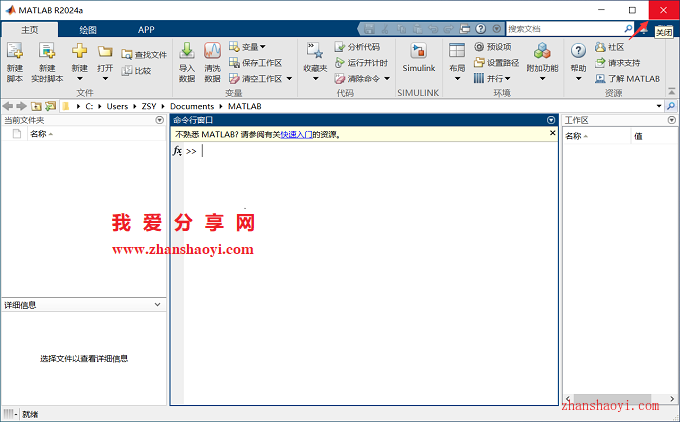Click the Workspace horizontal scrollbar
This screenshot has width=680, height=422.
point(612,398)
